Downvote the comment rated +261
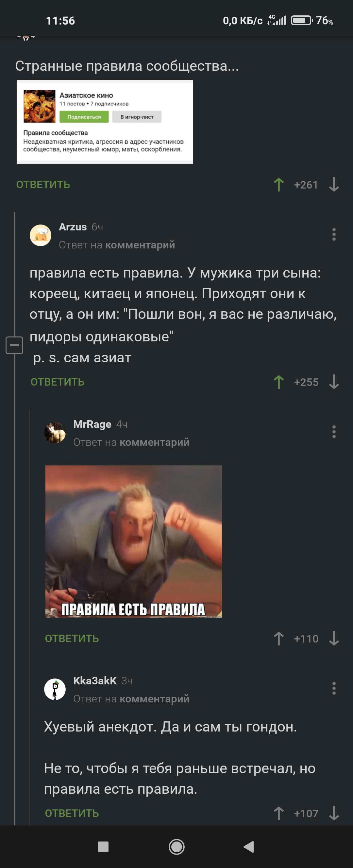This screenshot has height=868, width=353. (334, 185)
